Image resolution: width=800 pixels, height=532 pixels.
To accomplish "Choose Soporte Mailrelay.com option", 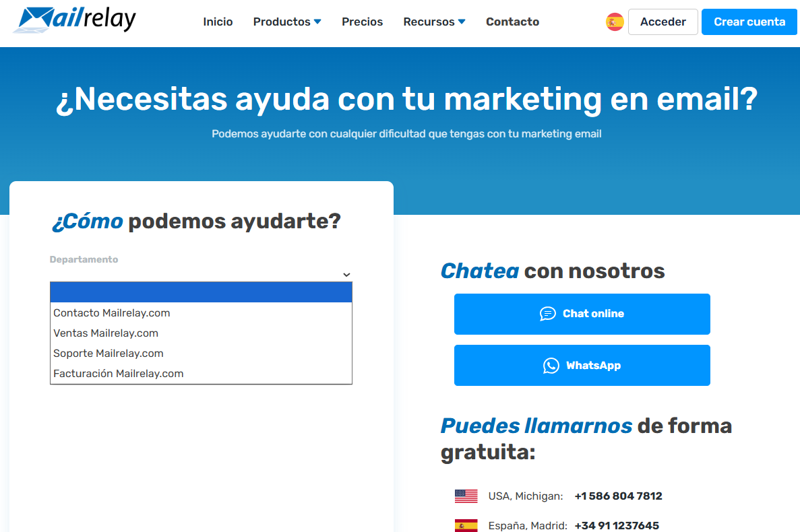I will pos(201,353).
